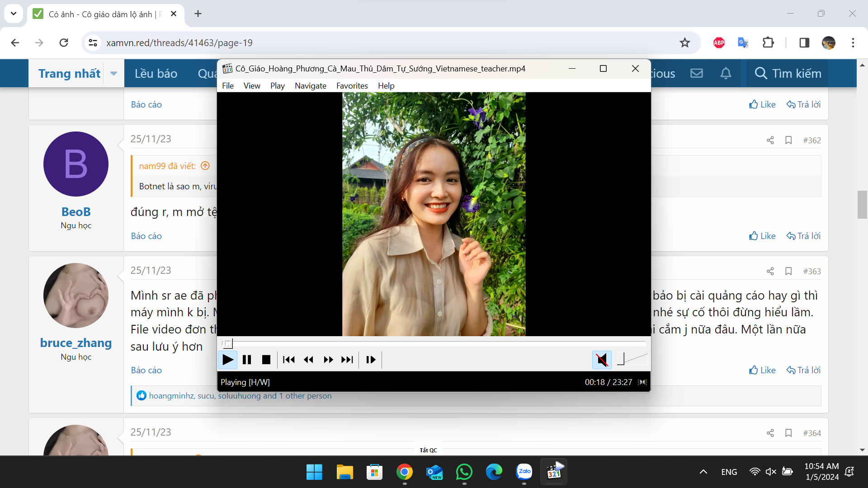Open the tab search chevron in Chrome
The width and height of the screenshot is (868, 488).
point(14,14)
